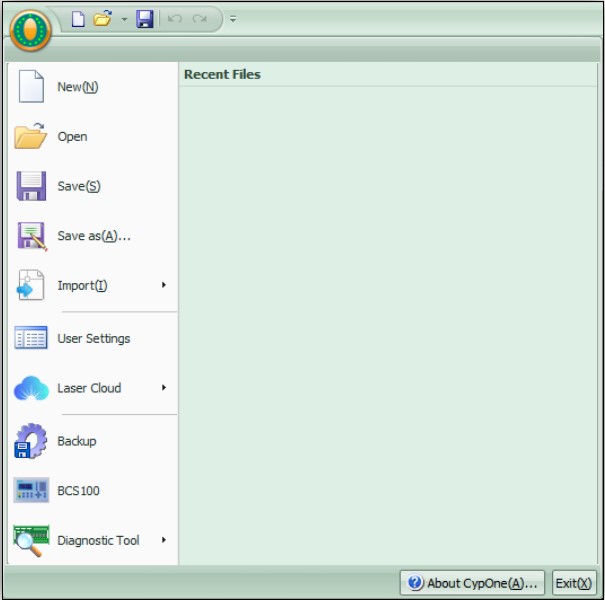Launch the BCS100 controller icon
Viewport: 605px width, 600px height.
click(x=31, y=491)
